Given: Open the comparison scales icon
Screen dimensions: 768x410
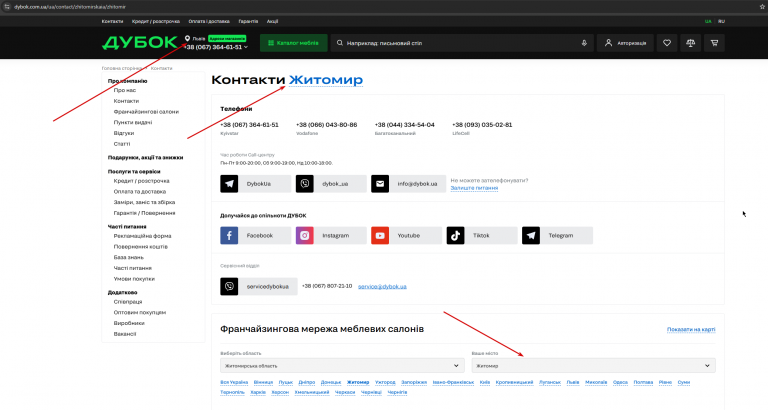Looking at the screenshot, I should coord(691,43).
